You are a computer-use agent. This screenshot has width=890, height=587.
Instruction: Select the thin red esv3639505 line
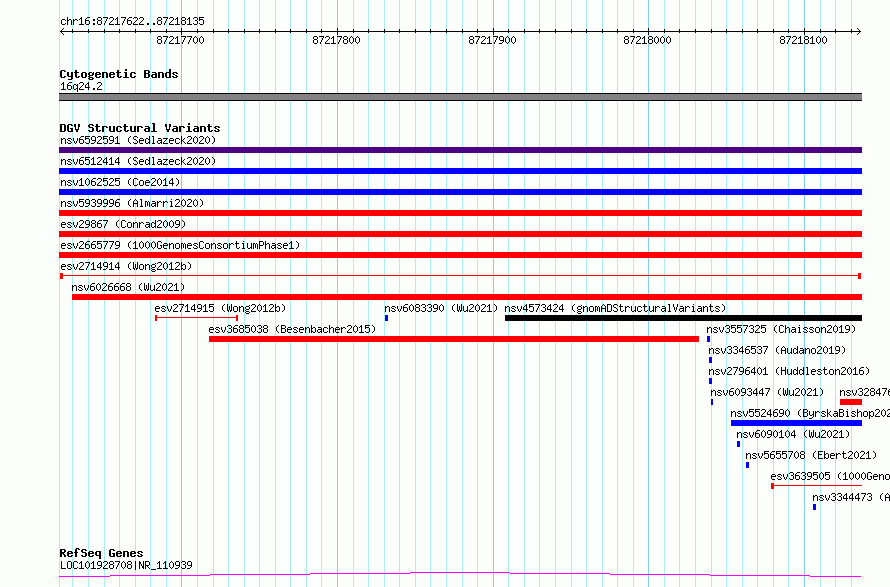(816, 486)
